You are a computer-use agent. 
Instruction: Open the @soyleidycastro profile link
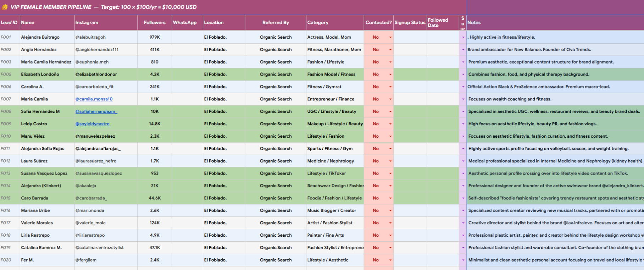[x=92, y=124]
